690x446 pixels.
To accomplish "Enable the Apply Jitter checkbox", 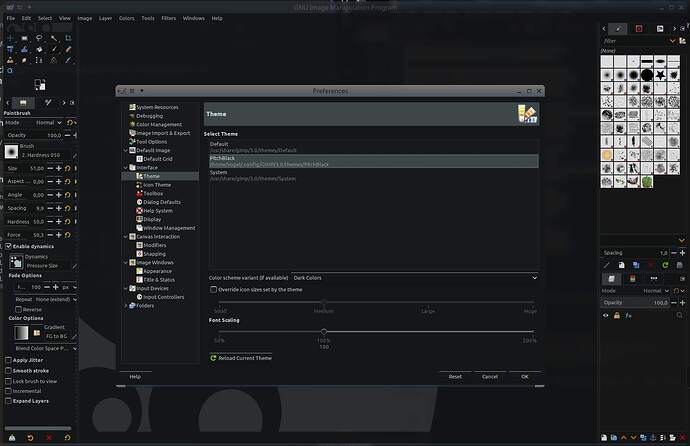I will tap(9, 359).
